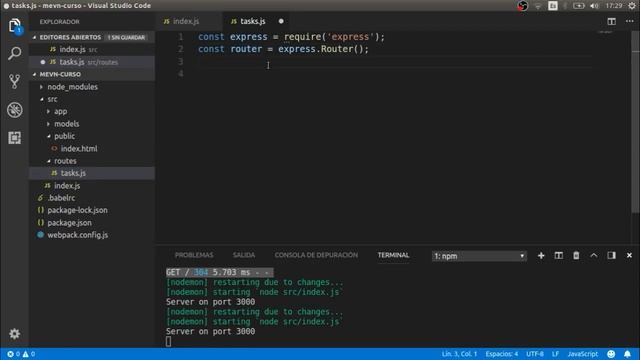Maximize the panel with up chevron
The height and width of the screenshot is (360, 640).
594,256
